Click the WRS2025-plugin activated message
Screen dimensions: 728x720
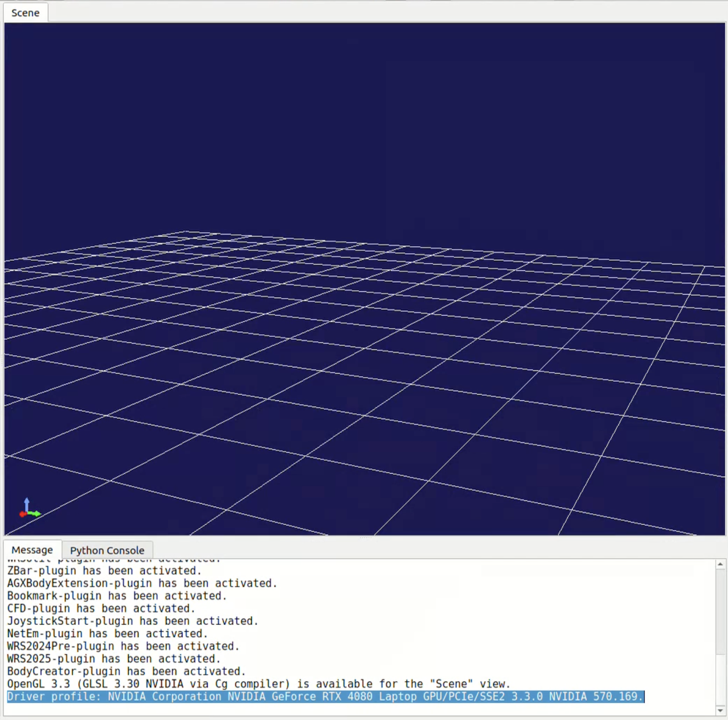(x=114, y=659)
